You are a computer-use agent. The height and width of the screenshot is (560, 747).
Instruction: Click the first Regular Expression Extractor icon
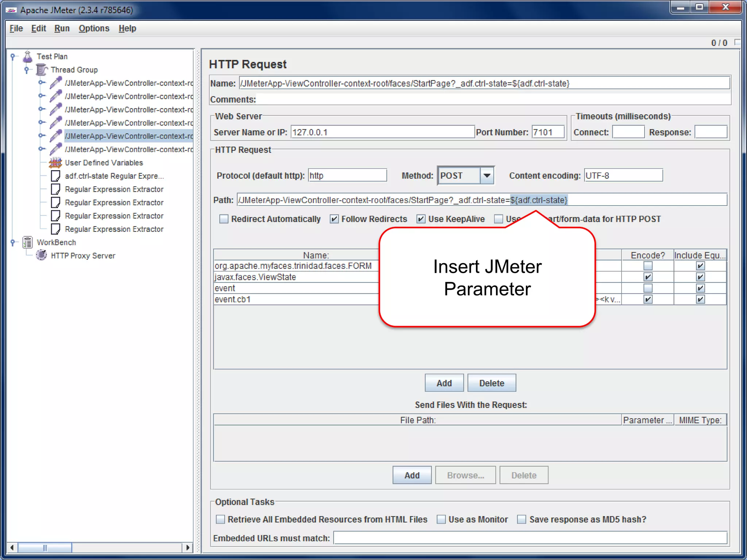click(55, 189)
